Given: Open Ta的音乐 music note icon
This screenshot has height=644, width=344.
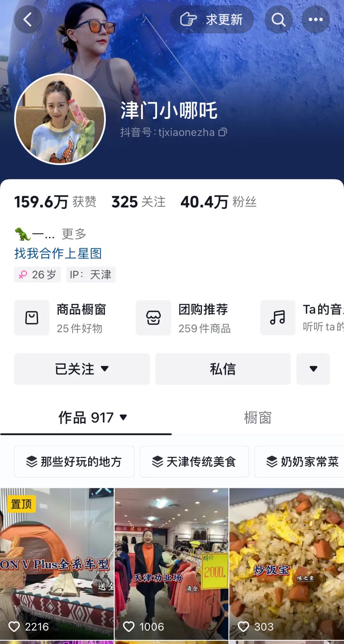Looking at the screenshot, I should pyautogui.click(x=278, y=318).
